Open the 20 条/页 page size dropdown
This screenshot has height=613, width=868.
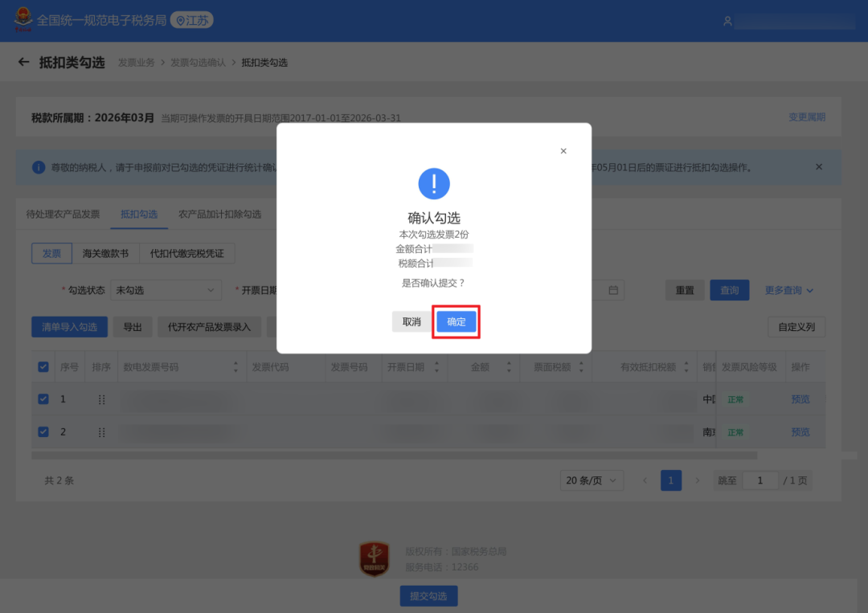tap(592, 480)
